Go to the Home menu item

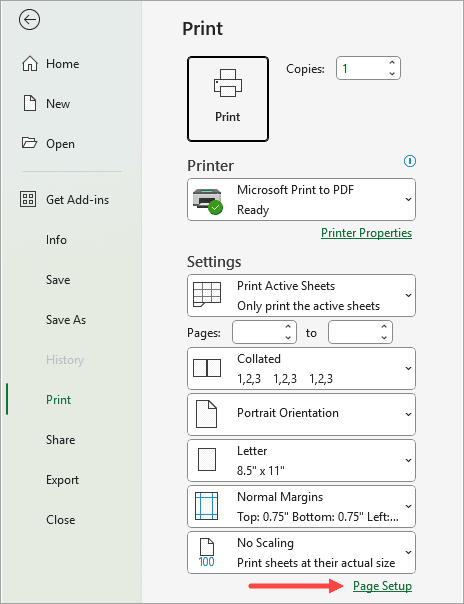(x=63, y=64)
